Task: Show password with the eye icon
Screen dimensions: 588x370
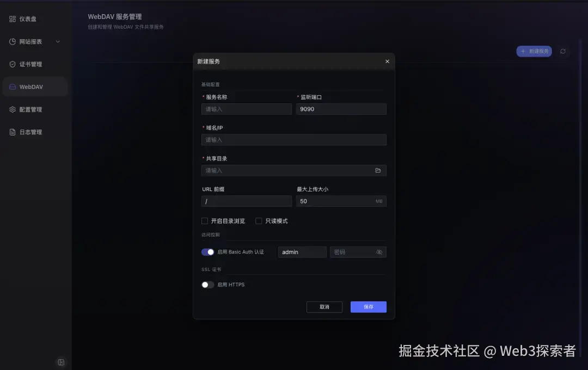Action: click(x=379, y=252)
